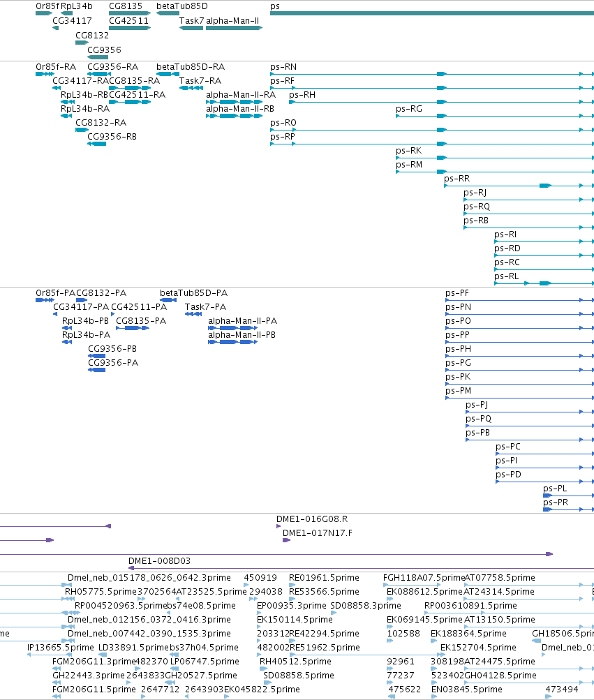Click the ps-PJ CDS label
The height and width of the screenshot is (700, 594).
477,405
